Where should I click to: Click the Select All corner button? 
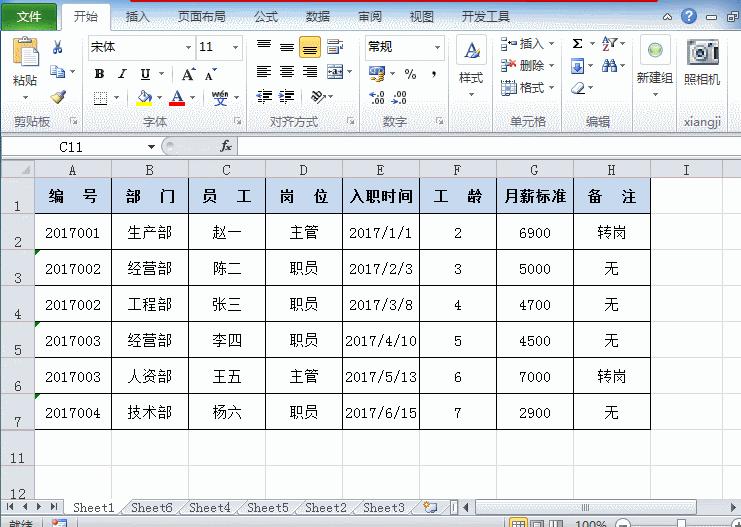[18, 169]
